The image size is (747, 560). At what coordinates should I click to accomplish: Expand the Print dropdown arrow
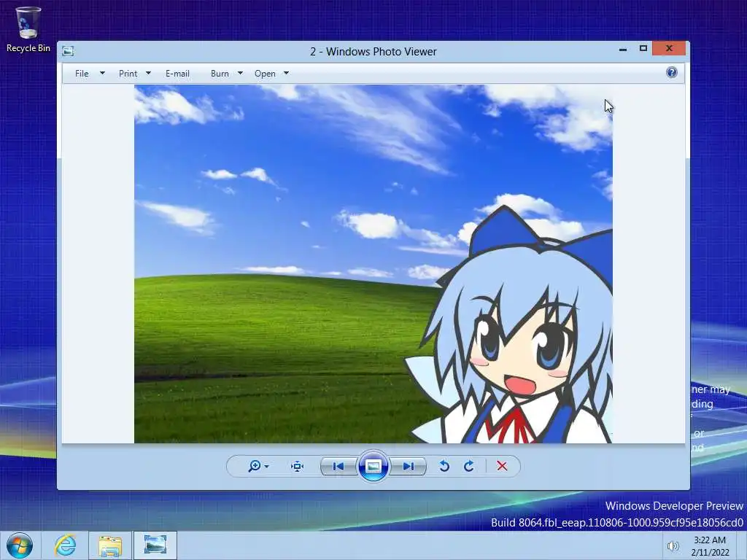(148, 74)
